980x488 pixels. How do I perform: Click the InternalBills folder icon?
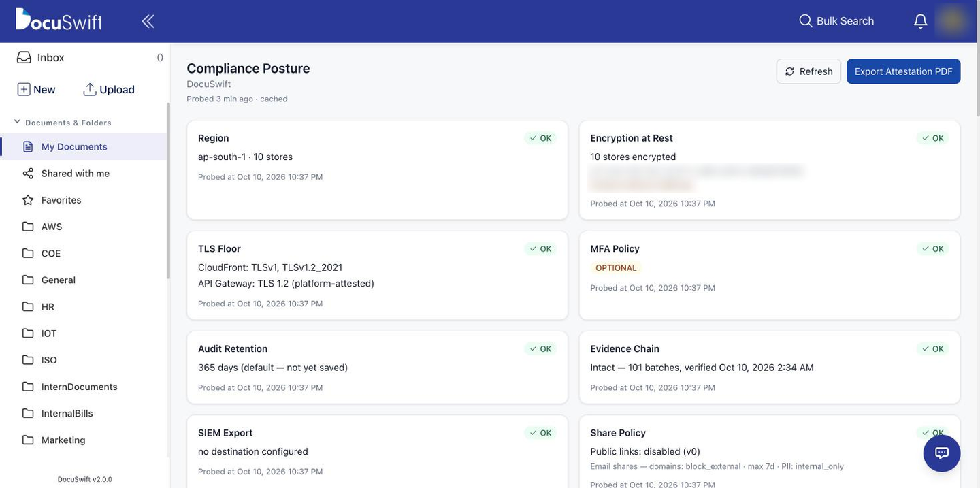[28, 413]
